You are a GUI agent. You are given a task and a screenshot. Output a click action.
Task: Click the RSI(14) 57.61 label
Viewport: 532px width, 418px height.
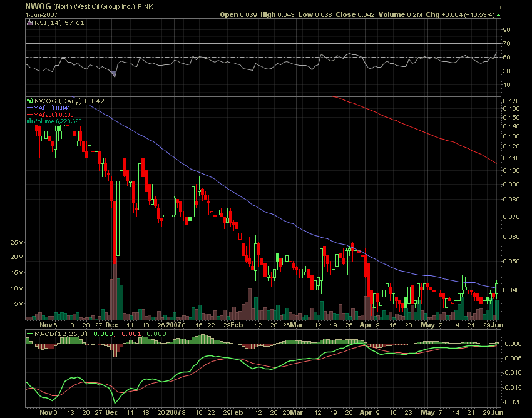point(59,23)
